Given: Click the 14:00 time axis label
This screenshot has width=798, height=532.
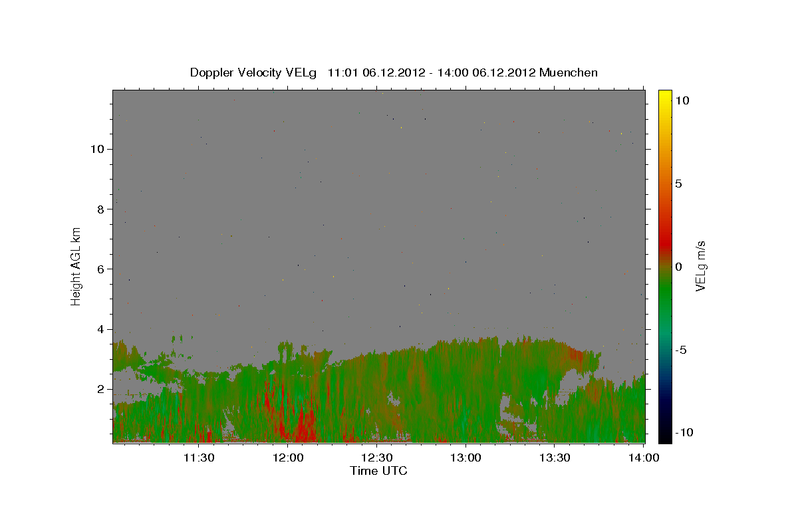Looking at the screenshot, I should [644, 457].
